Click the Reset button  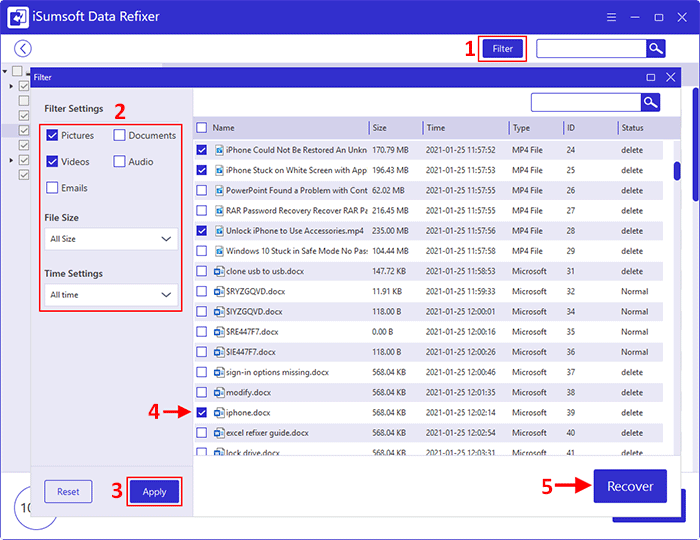pos(68,492)
